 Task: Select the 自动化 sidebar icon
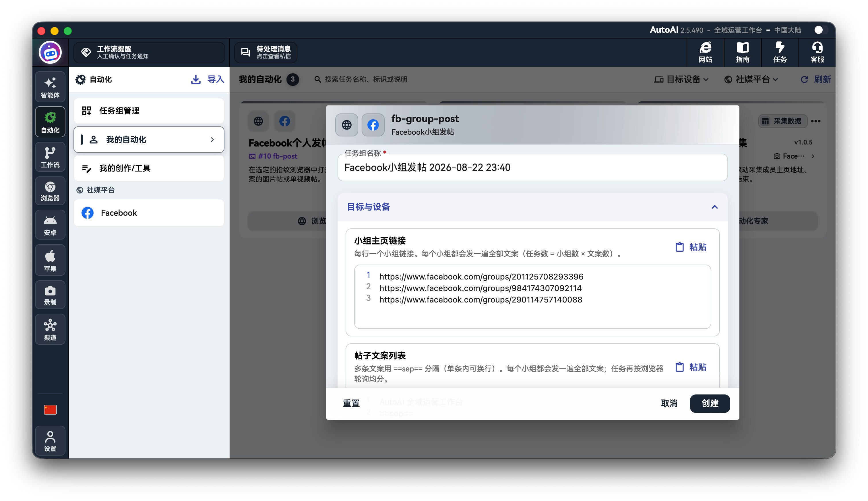[x=50, y=122]
